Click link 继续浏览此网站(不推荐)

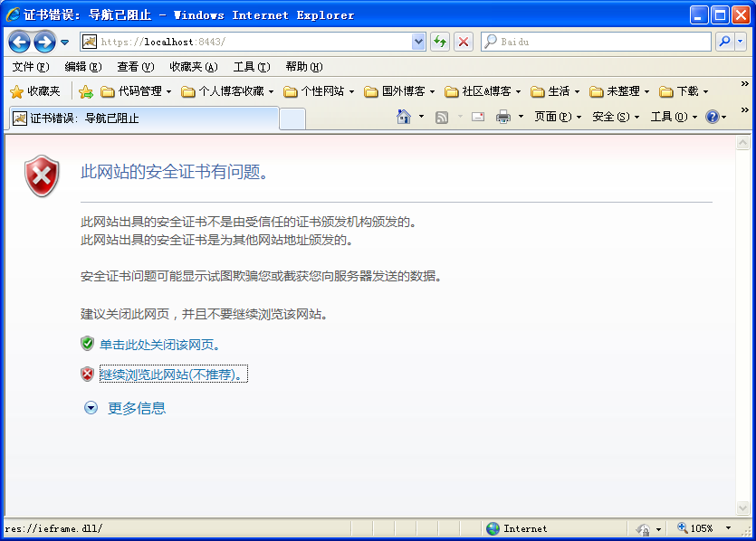(174, 375)
